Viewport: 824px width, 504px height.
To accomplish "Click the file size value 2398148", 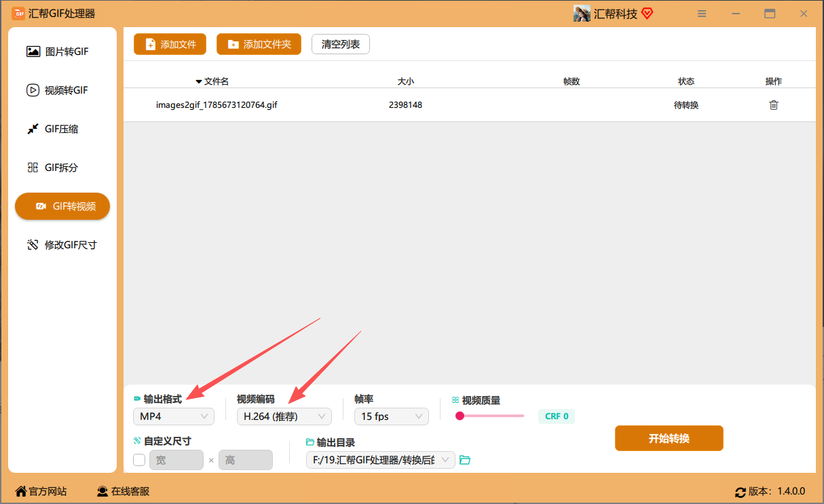I will pos(405,105).
